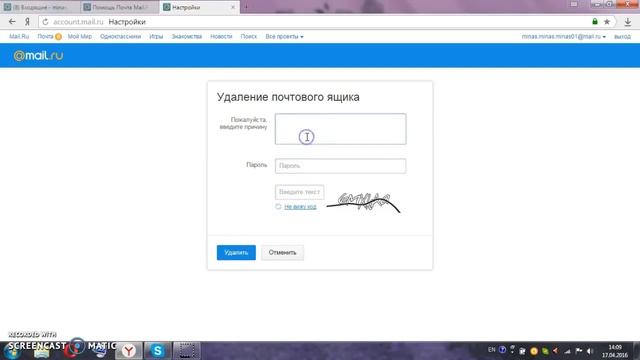Click the 'Не вижу код' link
The width and height of the screenshot is (640, 360).
point(300,207)
